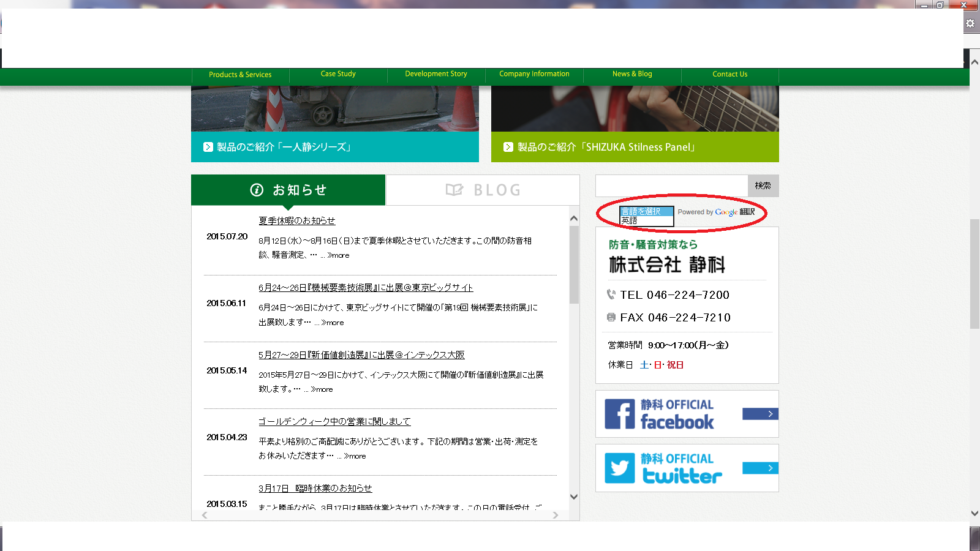Open the Contact Us page

(x=730, y=74)
